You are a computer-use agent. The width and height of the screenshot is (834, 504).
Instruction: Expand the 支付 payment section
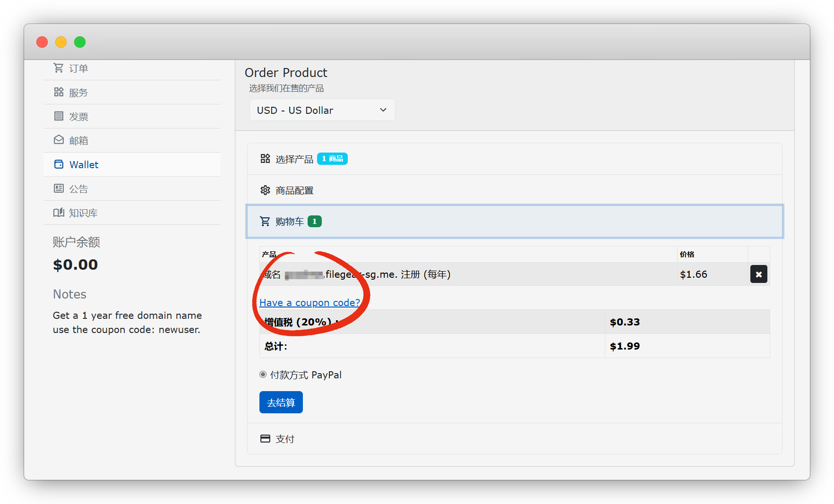[284, 439]
